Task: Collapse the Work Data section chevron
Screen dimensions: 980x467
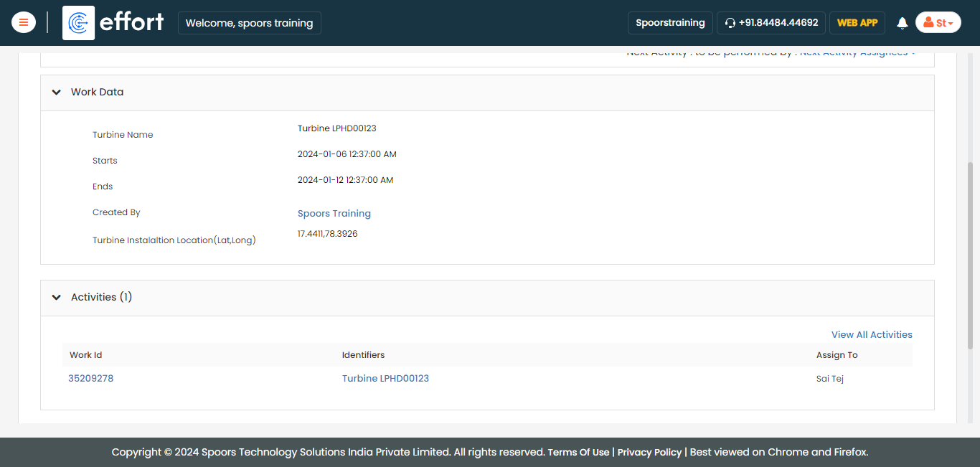Action: coord(57,93)
